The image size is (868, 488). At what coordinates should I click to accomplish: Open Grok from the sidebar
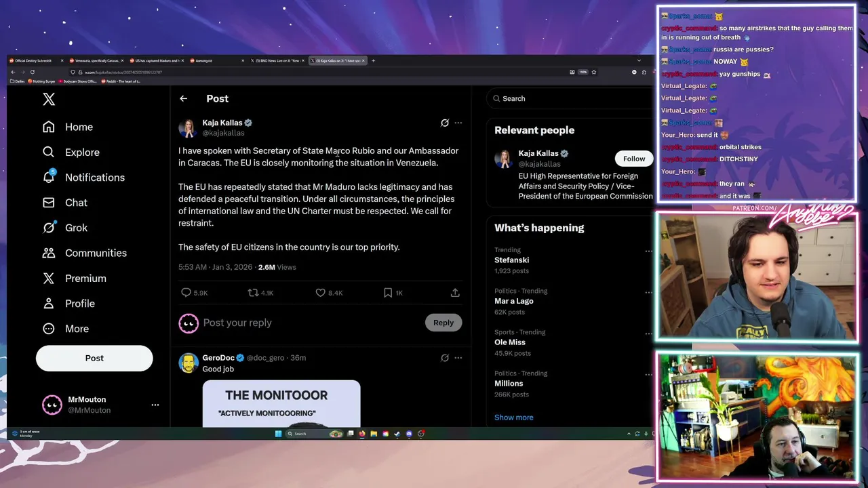pos(65,228)
